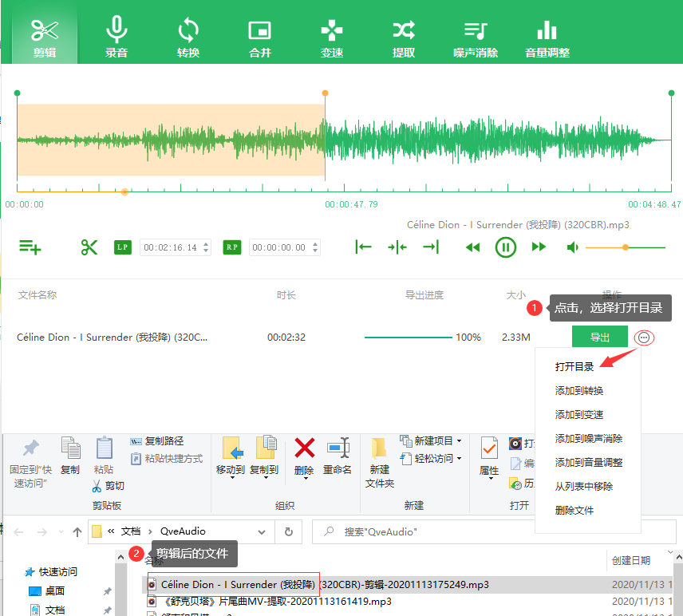Click the 搜索"QveAudio" search box
Viewport: 683px width, 616px height.
coord(423,532)
